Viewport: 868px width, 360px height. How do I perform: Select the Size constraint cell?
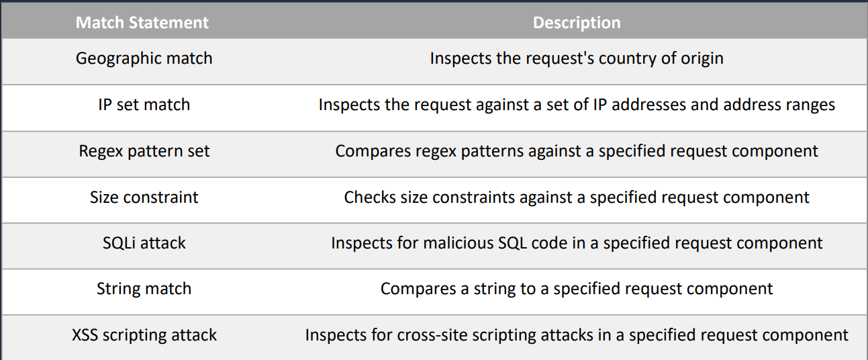click(x=144, y=197)
